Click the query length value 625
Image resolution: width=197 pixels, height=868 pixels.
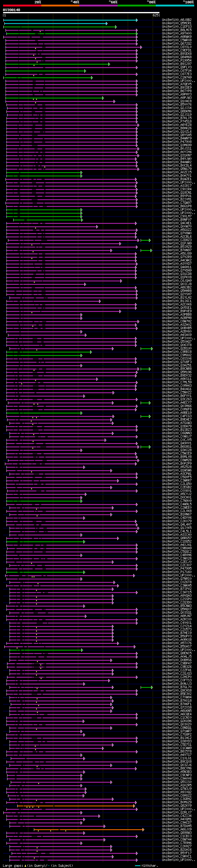(155, 15)
